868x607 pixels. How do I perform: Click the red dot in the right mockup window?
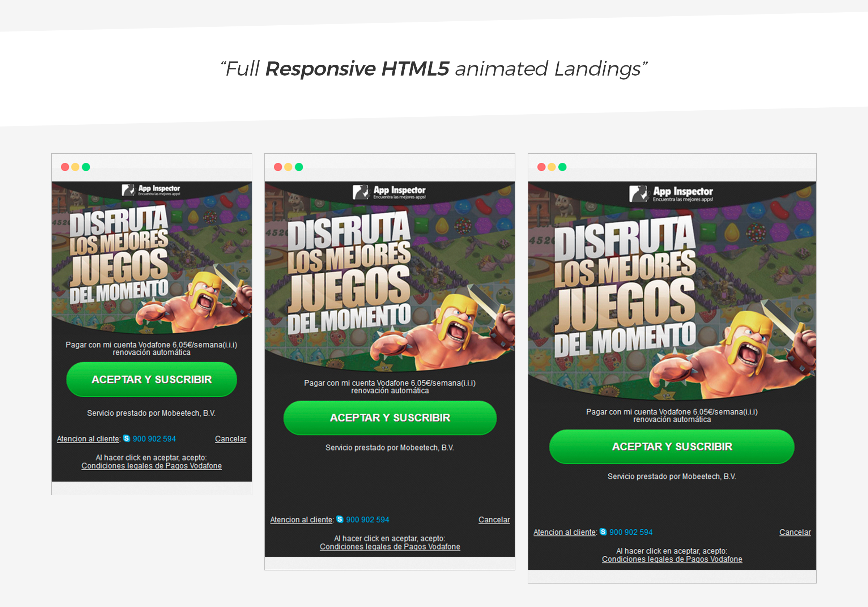click(x=541, y=167)
